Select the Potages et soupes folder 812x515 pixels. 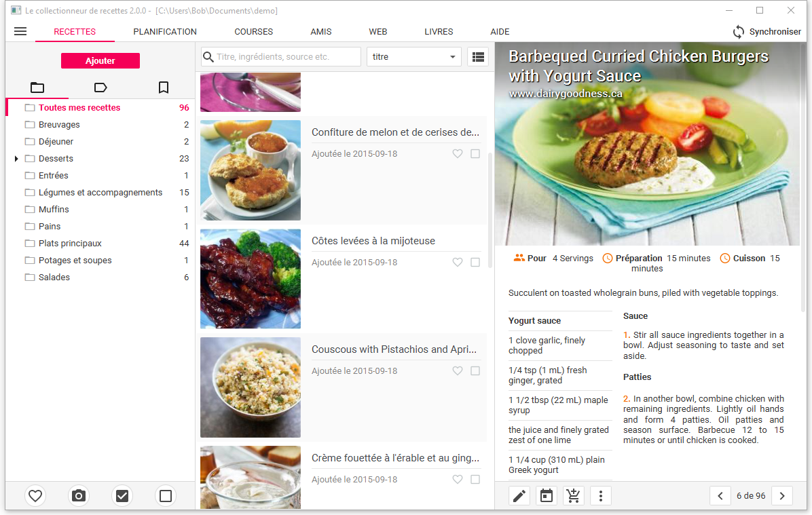99,261
